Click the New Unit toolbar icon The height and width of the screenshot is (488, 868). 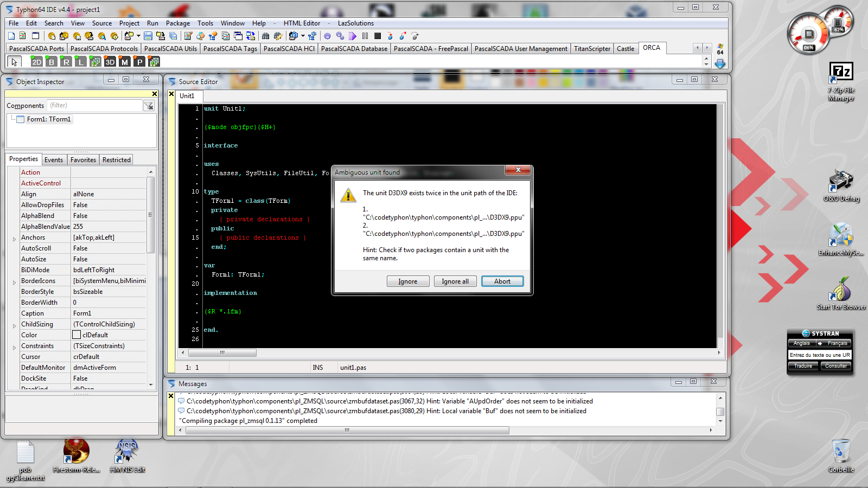22,36
